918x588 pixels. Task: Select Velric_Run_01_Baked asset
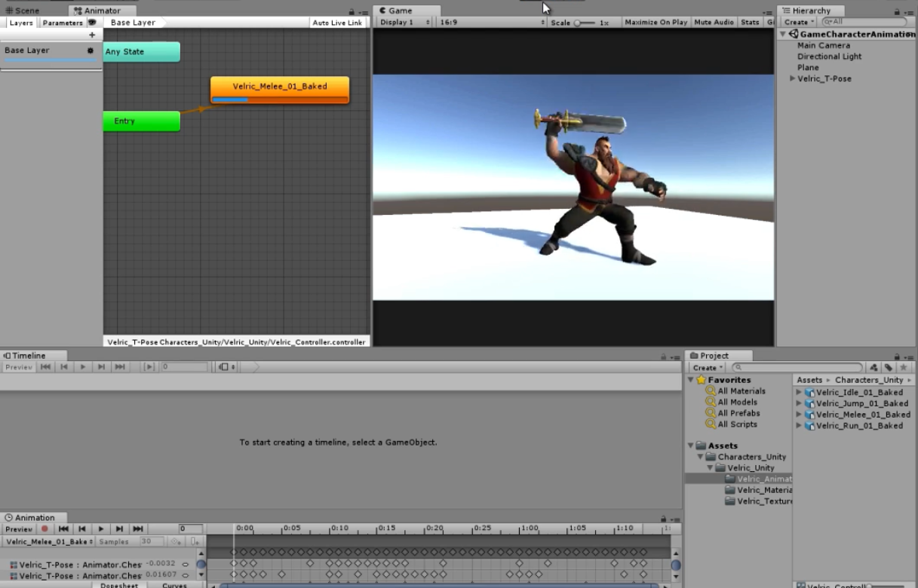point(853,425)
